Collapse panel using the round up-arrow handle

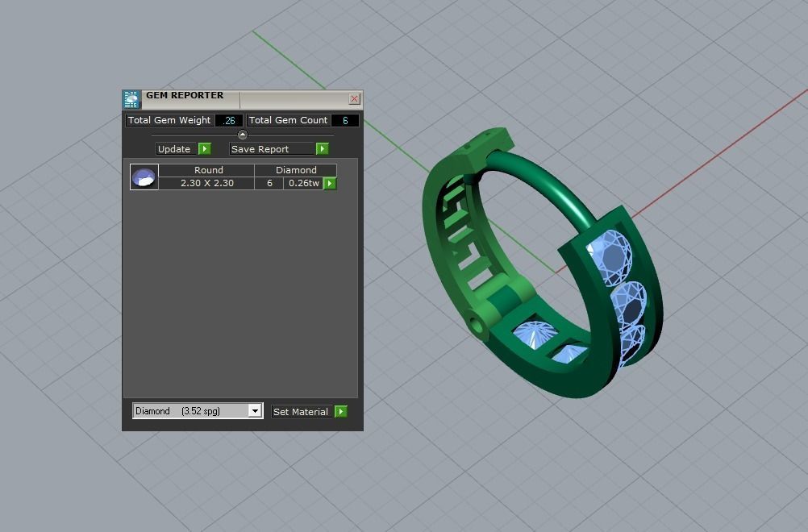[x=243, y=135]
